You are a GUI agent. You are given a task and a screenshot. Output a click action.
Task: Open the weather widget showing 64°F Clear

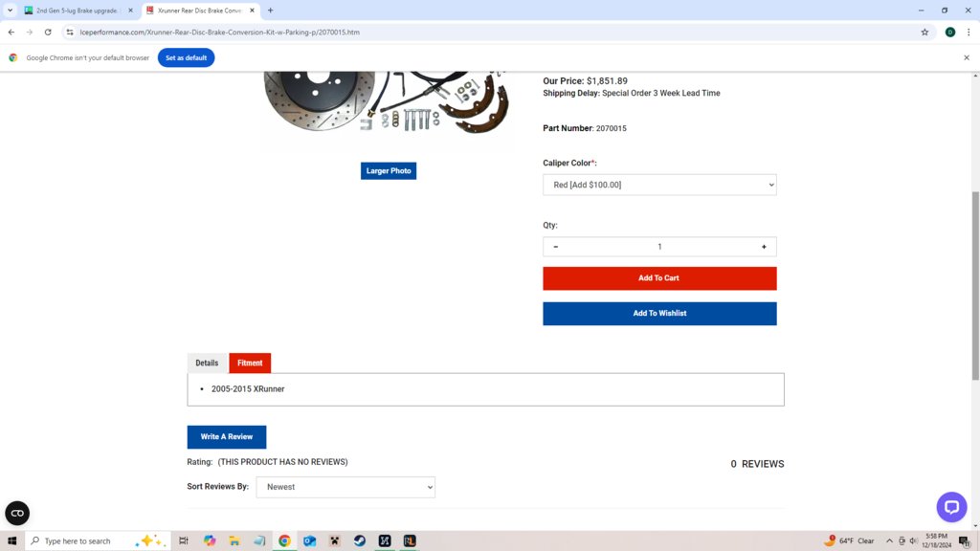(850, 541)
